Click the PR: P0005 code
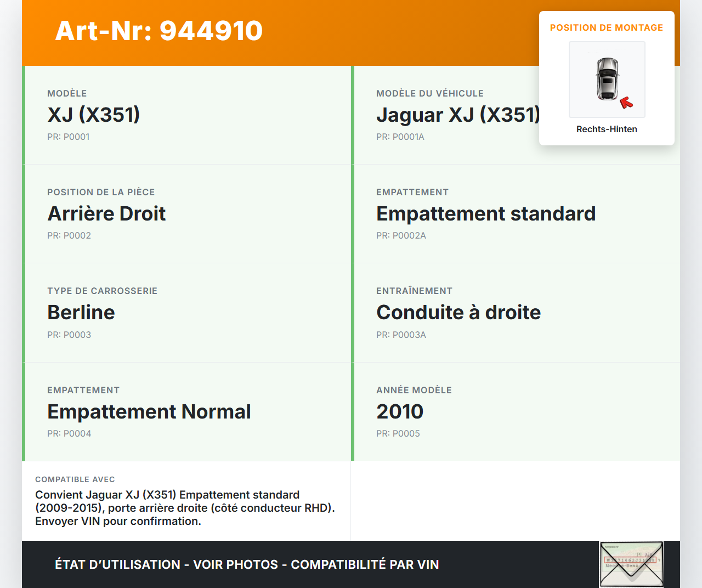The height and width of the screenshot is (588, 702). tap(398, 433)
